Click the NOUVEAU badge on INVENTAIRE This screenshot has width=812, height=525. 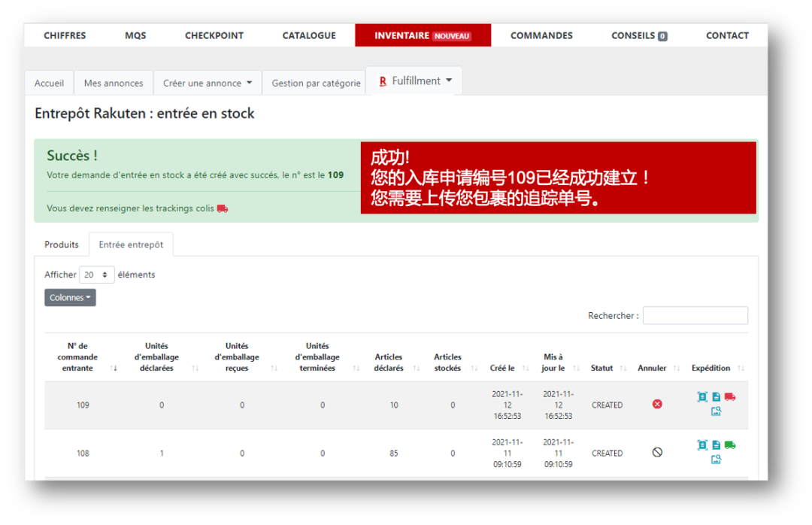point(452,36)
